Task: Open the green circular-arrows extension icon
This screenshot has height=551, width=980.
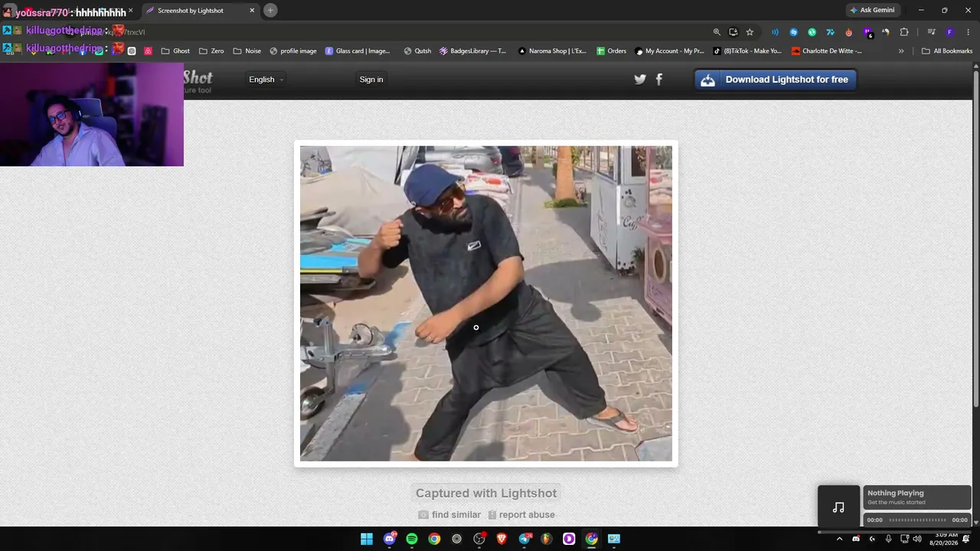Action: [x=812, y=32]
